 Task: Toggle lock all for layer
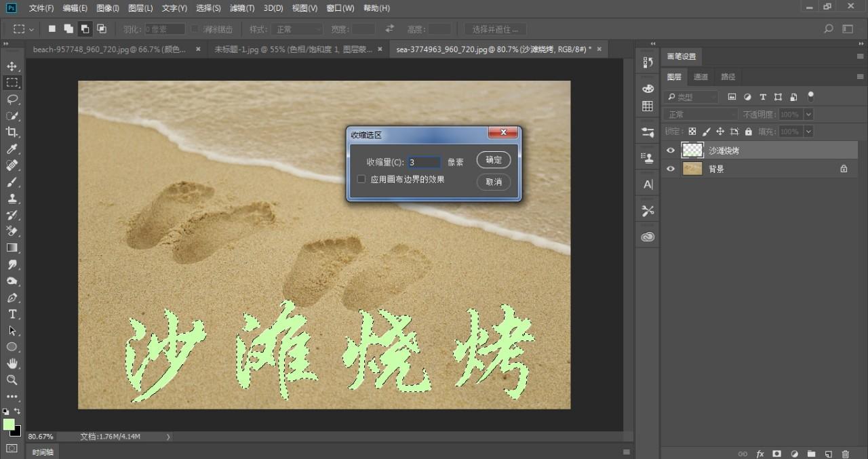[x=749, y=132]
